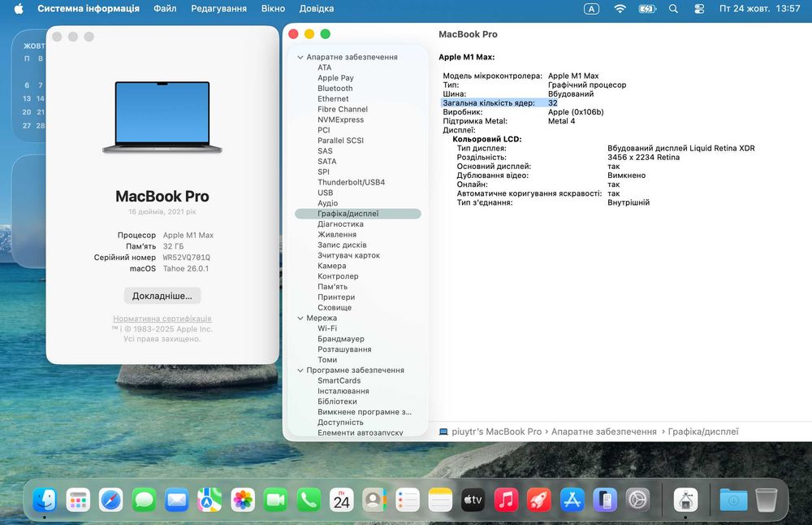
Task: Open Notes app in Dock
Action: (x=440, y=500)
